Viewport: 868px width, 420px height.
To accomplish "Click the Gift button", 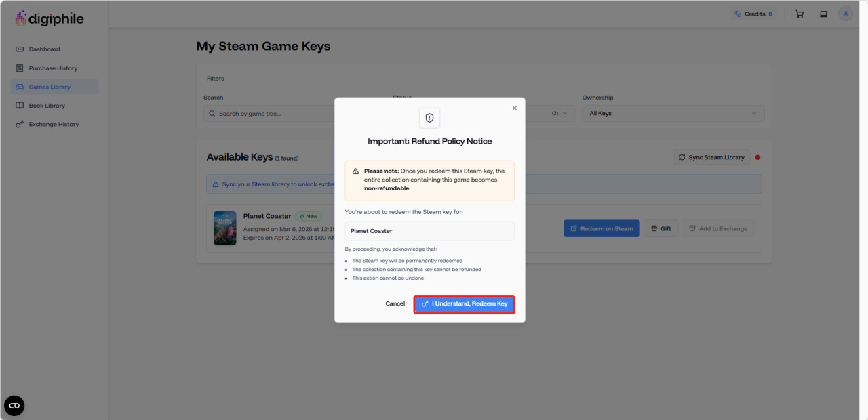I will 660,228.
